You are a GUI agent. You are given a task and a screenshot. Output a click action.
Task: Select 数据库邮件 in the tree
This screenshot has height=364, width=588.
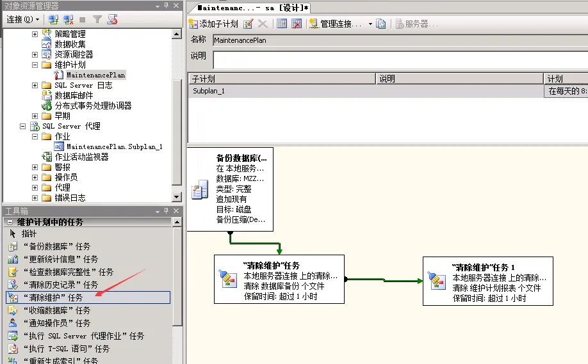[74, 95]
